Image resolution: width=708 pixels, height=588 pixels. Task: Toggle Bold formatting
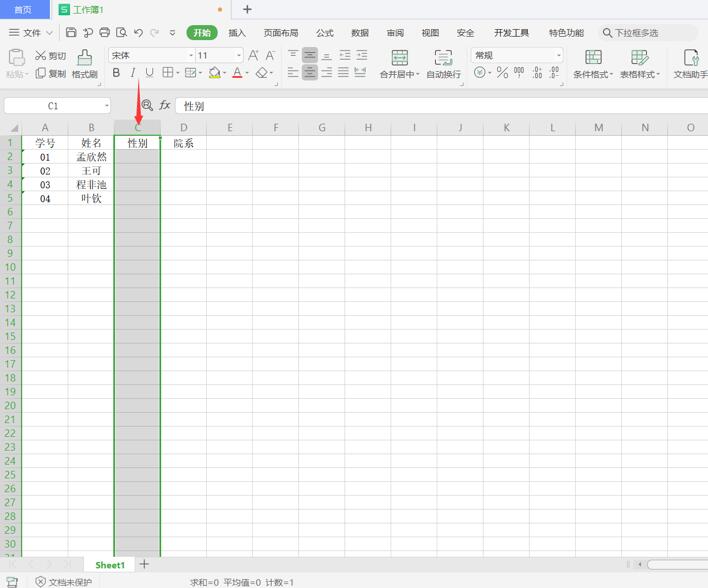point(116,73)
